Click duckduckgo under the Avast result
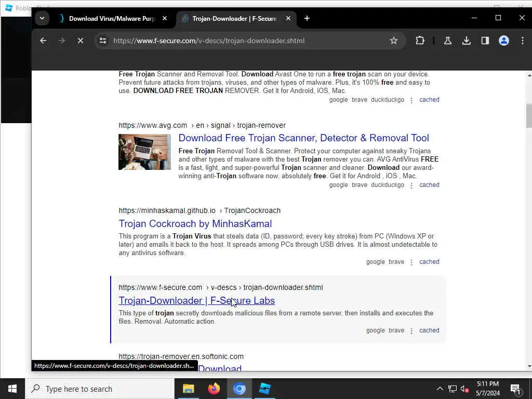Screen dimensions: 532x399 click(x=388, y=99)
